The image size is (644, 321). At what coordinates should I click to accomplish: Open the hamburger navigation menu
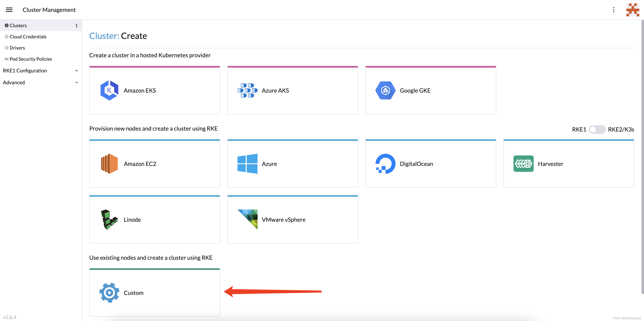pos(9,10)
